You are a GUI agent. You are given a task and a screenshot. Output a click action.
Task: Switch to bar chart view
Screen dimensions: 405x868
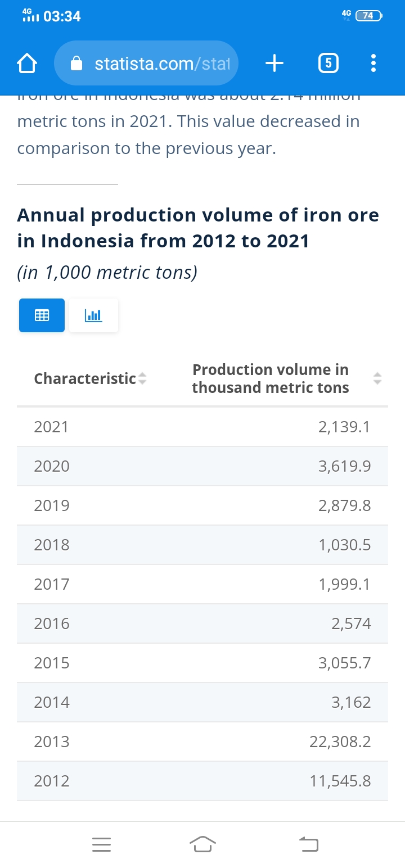point(93,315)
